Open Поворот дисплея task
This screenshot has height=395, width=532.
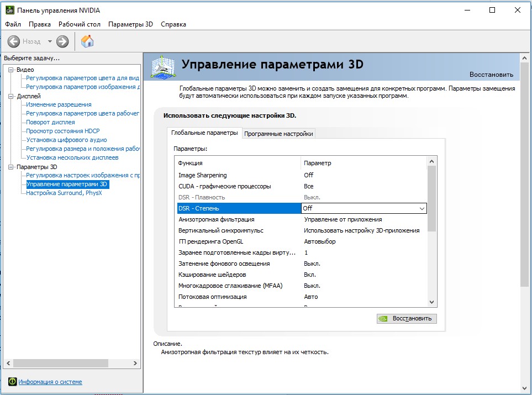(51, 122)
